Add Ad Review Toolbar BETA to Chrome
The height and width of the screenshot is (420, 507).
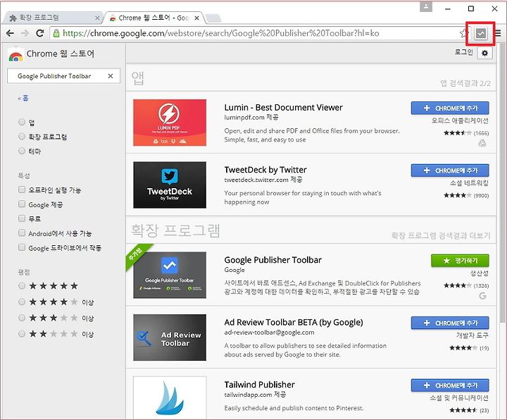[x=450, y=323]
